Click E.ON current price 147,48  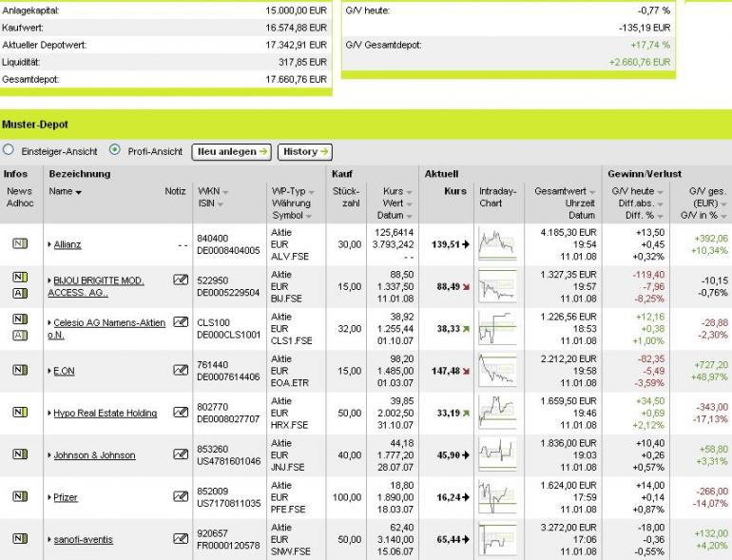(445, 371)
